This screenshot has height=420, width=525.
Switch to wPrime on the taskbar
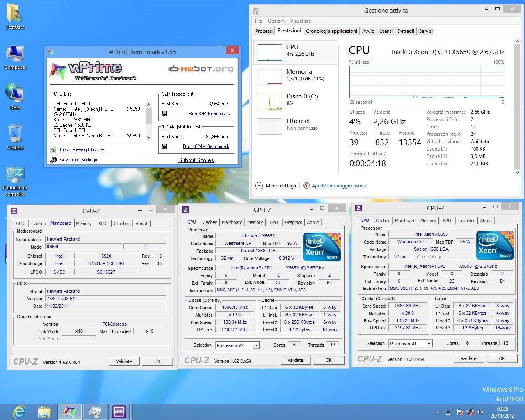pyautogui.click(x=69, y=411)
